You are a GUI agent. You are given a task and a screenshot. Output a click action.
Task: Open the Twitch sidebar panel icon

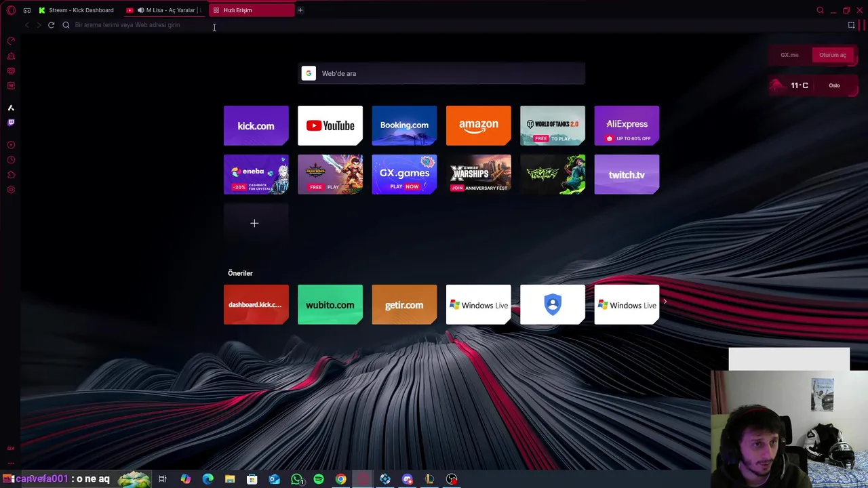pyautogui.click(x=11, y=123)
